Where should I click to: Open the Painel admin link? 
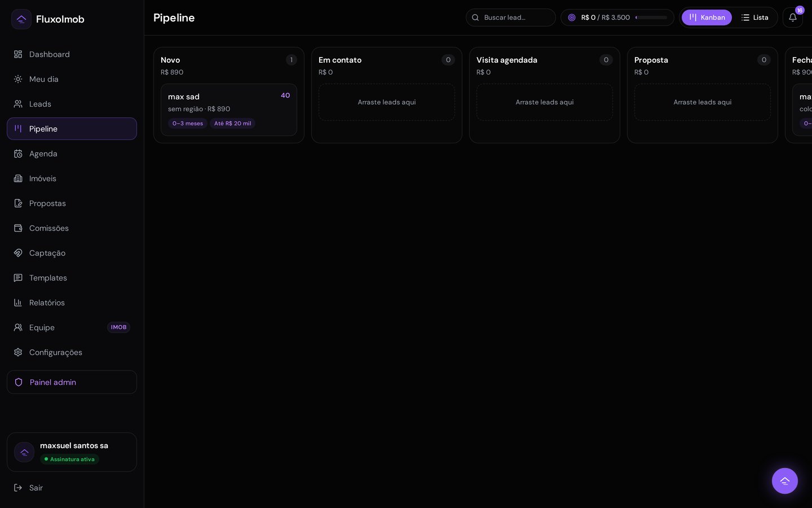click(x=72, y=382)
